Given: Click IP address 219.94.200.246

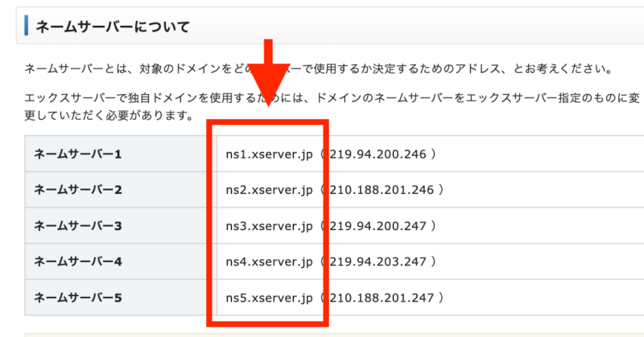Looking at the screenshot, I should pos(378,154).
